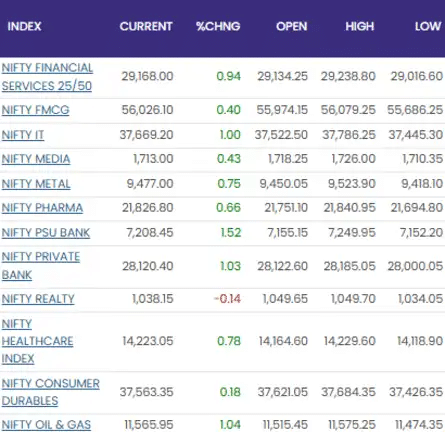Image resolution: width=445 pixels, height=432 pixels.
Task: Open the NIFTY REALTY index link
Action: click(38, 299)
